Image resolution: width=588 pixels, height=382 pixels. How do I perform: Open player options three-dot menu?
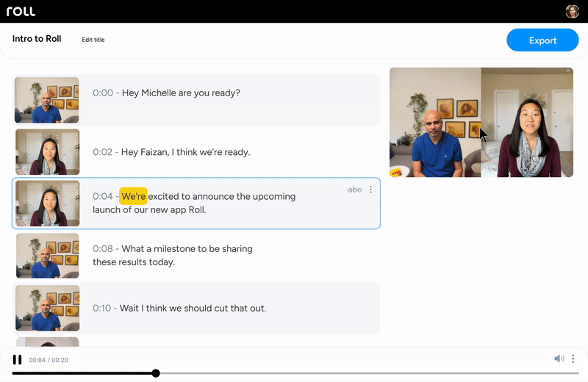click(573, 358)
